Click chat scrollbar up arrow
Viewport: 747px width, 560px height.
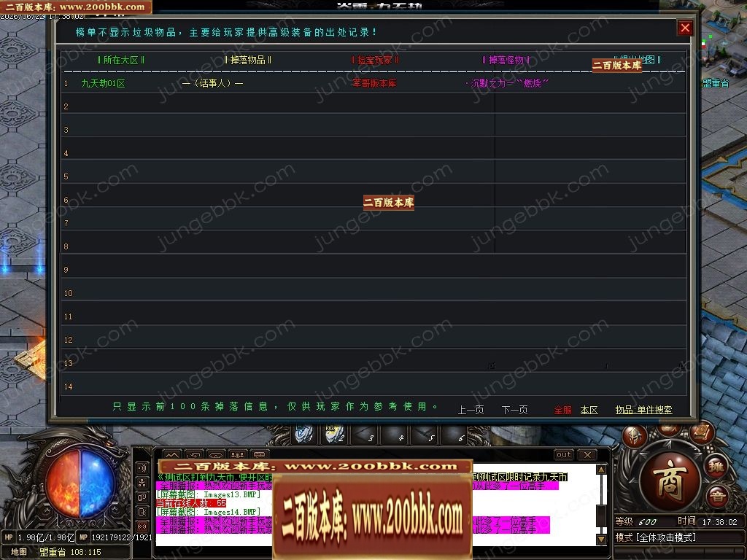tap(601, 470)
